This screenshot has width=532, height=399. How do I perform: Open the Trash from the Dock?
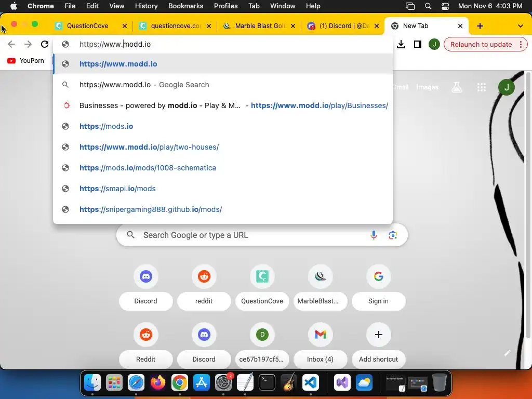439,383
